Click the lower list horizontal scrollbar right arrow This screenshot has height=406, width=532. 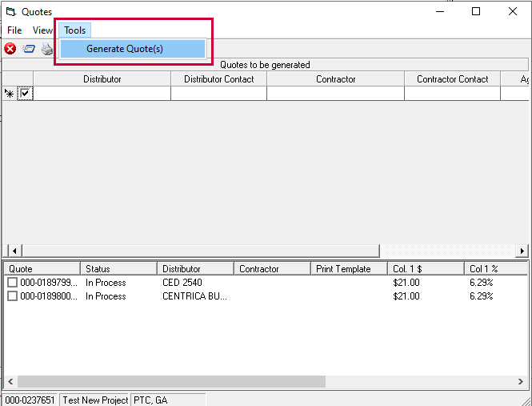coord(522,382)
